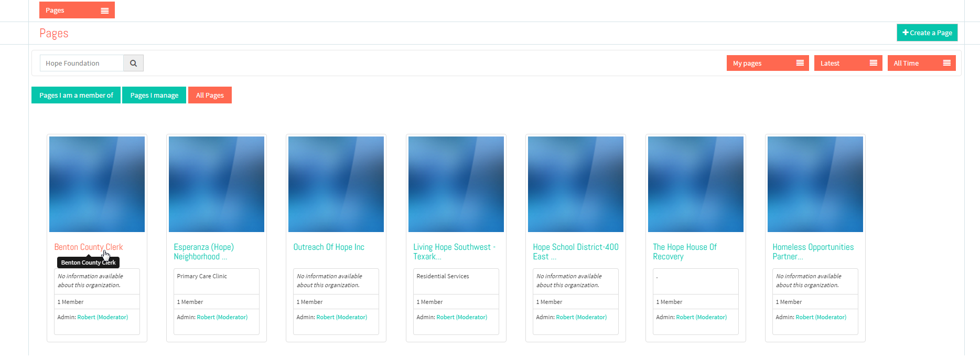Open Hope School District-400 East page link
980x357 pixels.
click(576, 251)
